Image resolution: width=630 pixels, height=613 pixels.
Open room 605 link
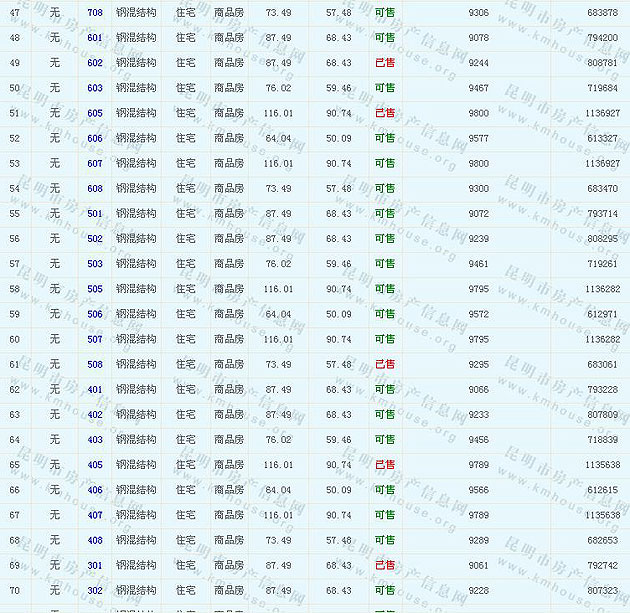tap(95, 113)
